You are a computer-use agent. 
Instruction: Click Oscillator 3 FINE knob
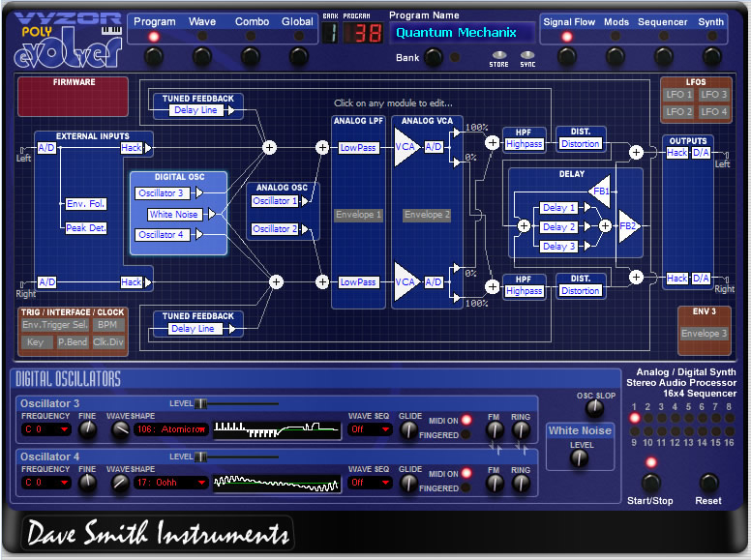click(x=87, y=429)
